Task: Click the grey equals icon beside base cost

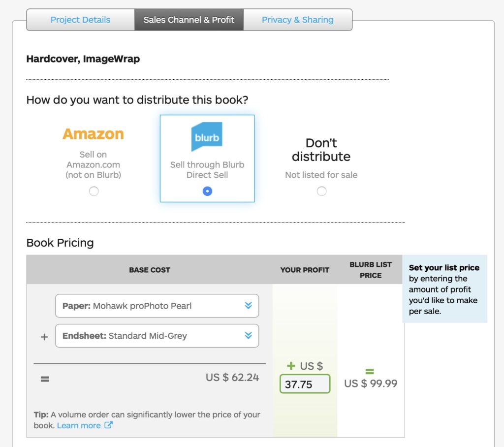Action: click(x=45, y=379)
